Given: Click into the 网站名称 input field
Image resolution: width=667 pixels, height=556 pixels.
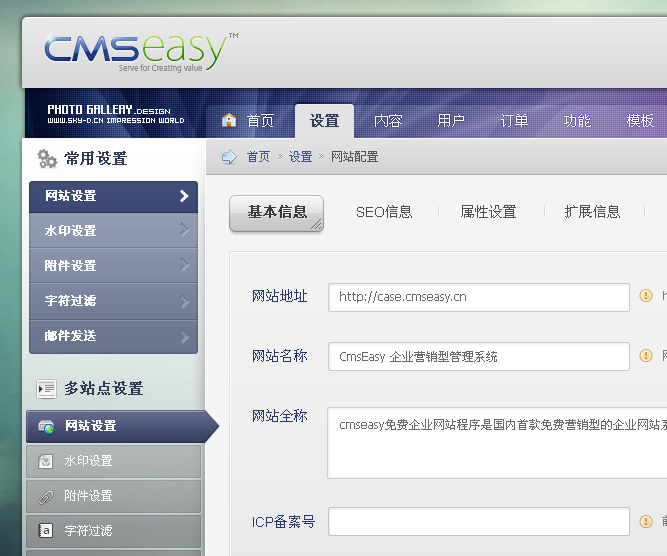Looking at the screenshot, I should 479,356.
